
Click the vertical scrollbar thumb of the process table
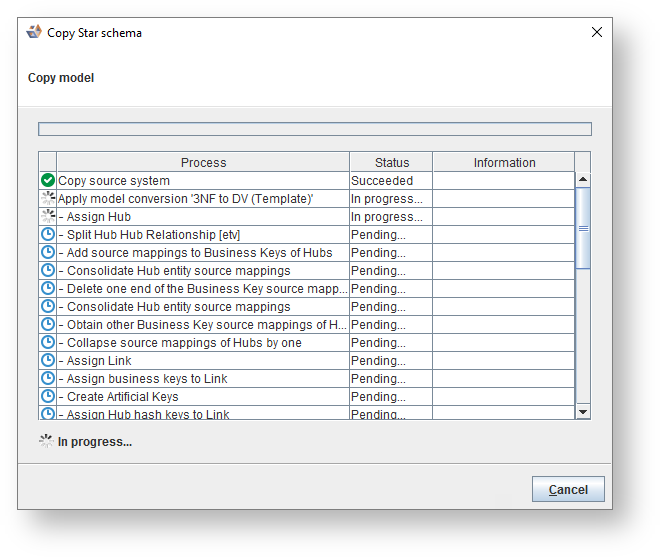(x=583, y=228)
